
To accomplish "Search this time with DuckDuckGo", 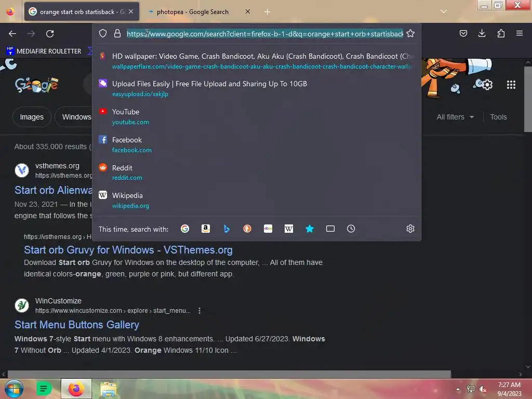I will click(x=247, y=229).
